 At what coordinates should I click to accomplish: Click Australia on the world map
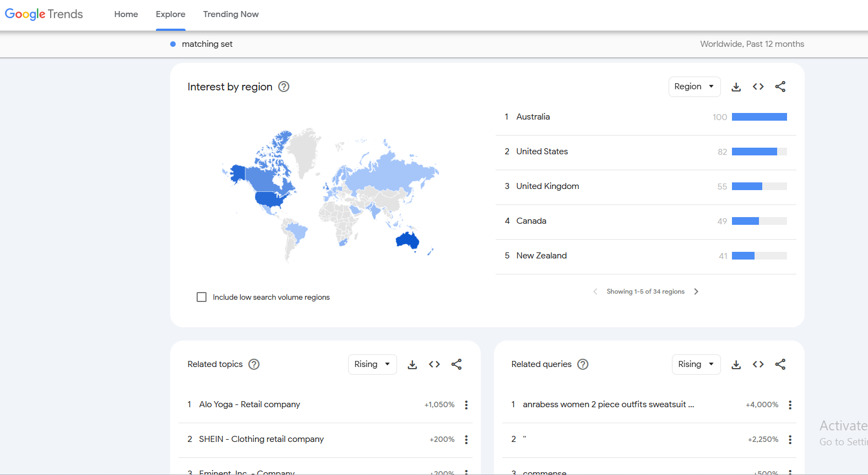(408, 240)
